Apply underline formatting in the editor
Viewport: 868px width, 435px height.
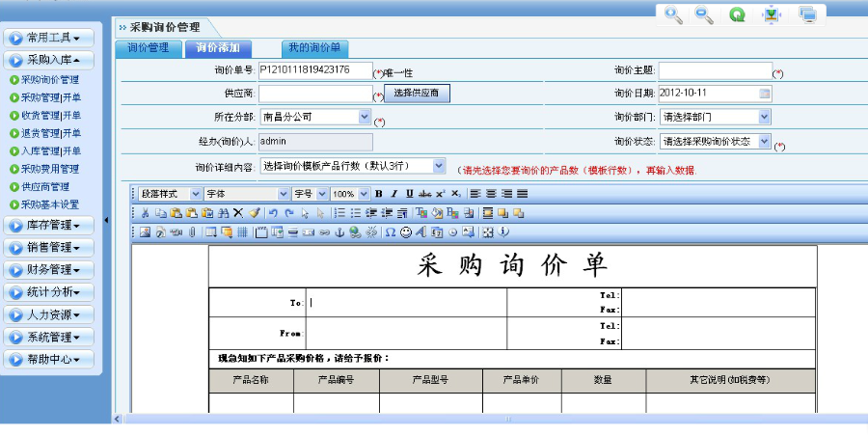pos(410,194)
